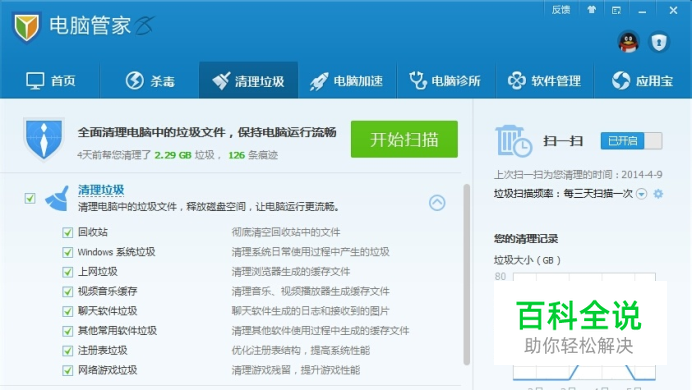Uncheck the 回收站 checkbox
Viewport: 692px width, 390px height.
coord(68,232)
